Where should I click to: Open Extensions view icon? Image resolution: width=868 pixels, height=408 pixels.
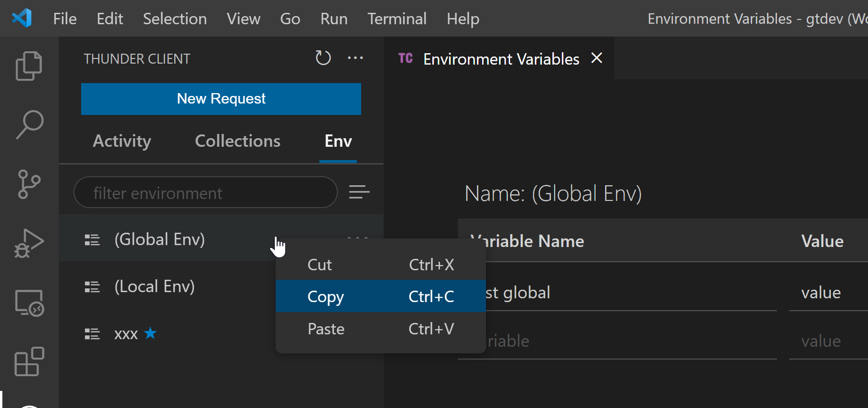[29, 361]
